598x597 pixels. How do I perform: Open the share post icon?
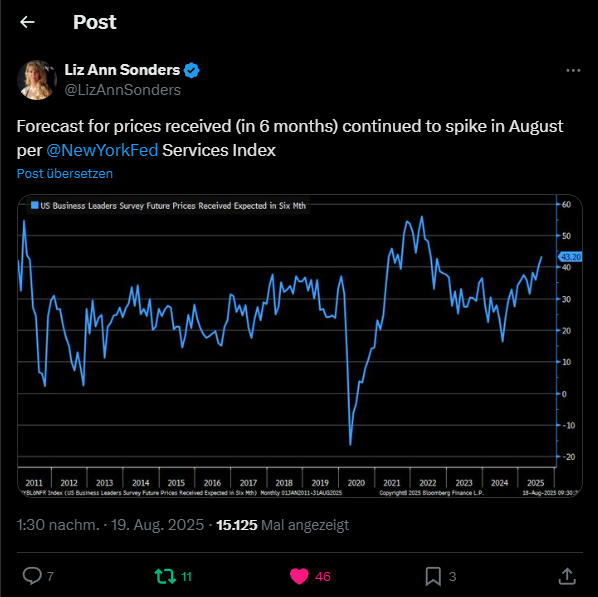pyautogui.click(x=567, y=576)
